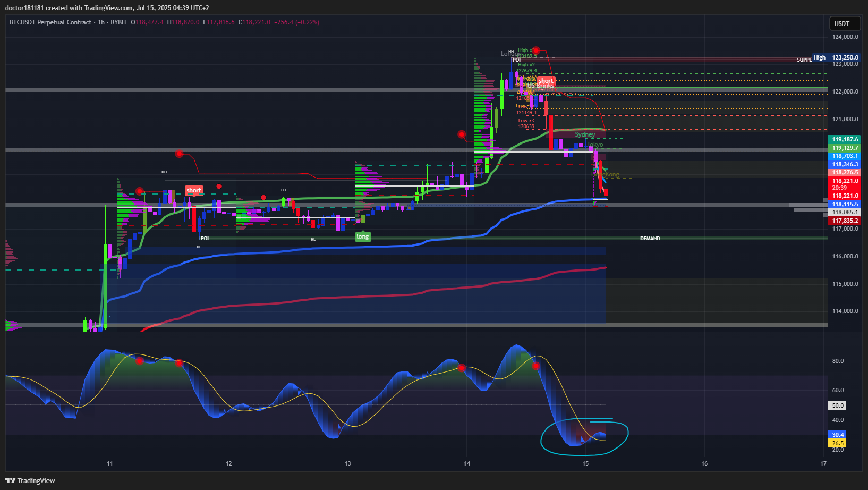This screenshot has width=868, height=490.
Task: Click the doctor181181 created with TradingView.com caption
Action: [x=107, y=8]
